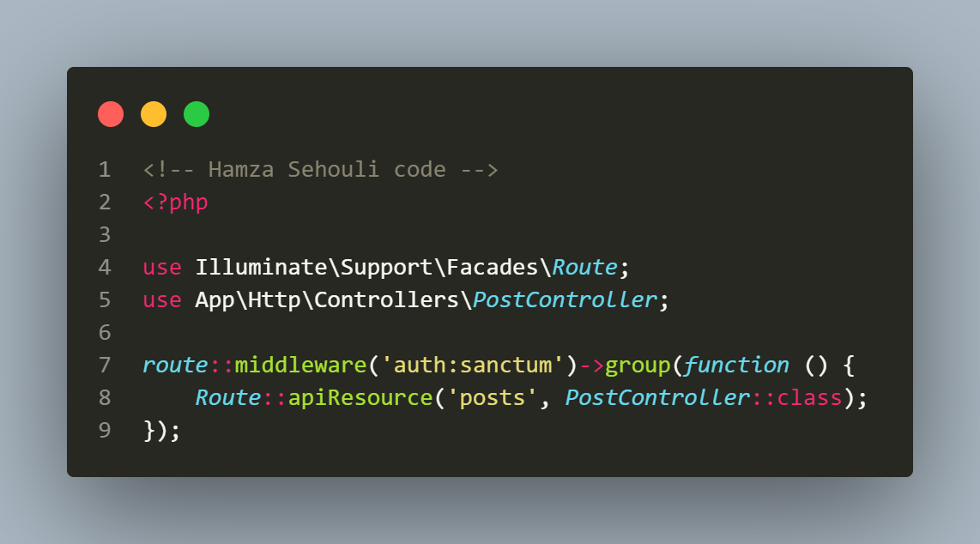Click PostController import on line 5
Viewport: 980px width, 544px height.
coord(565,299)
